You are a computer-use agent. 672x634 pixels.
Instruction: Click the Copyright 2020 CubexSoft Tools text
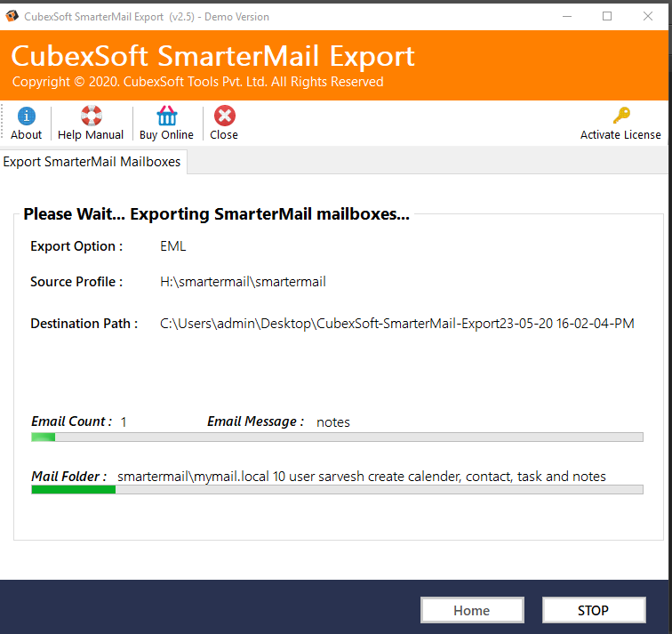coord(197,82)
